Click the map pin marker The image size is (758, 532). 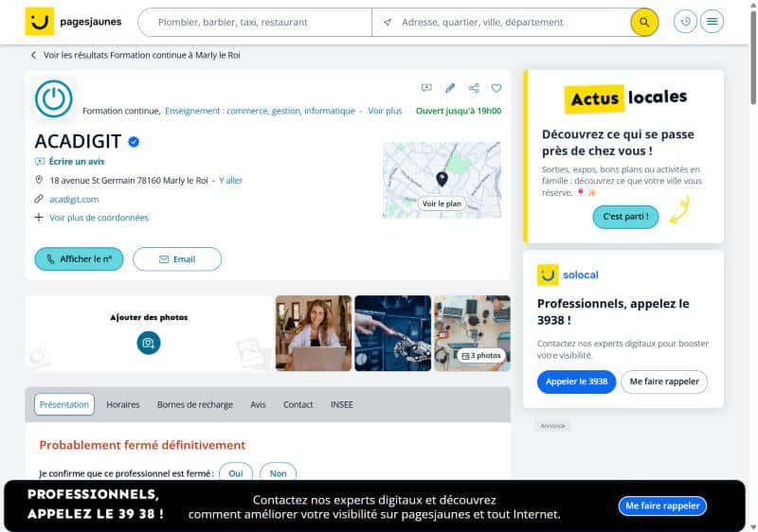[x=442, y=179]
